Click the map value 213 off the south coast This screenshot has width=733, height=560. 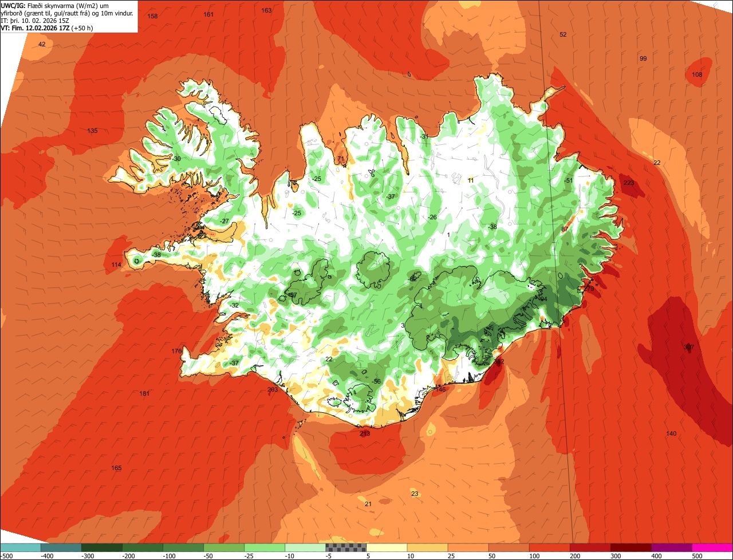365,433
